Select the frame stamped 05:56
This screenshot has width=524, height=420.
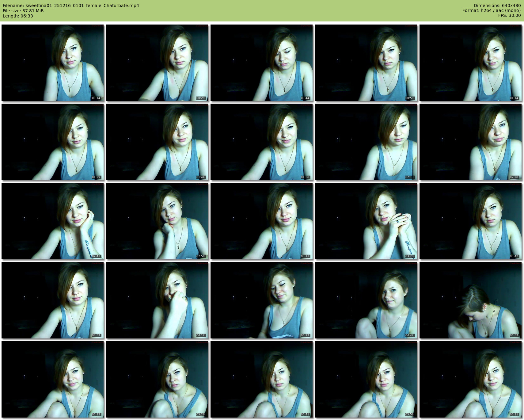pos(366,379)
